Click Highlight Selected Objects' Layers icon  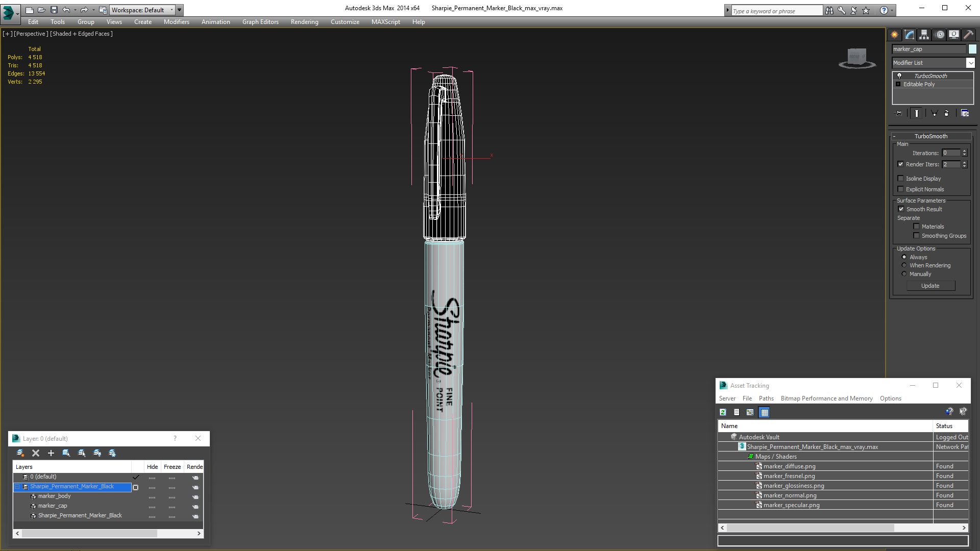click(82, 453)
